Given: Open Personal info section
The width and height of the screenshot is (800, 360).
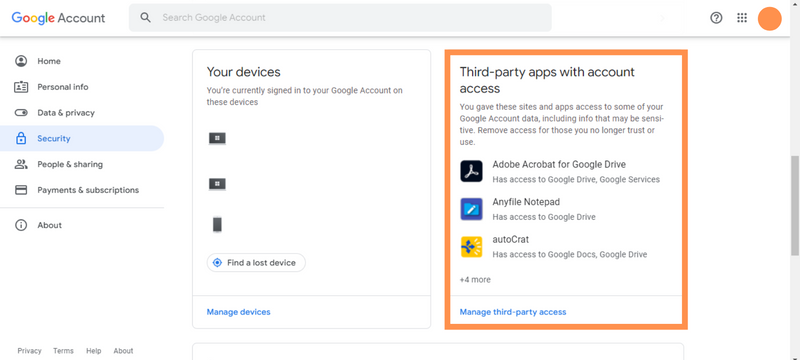Looking at the screenshot, I should [82, 87].
